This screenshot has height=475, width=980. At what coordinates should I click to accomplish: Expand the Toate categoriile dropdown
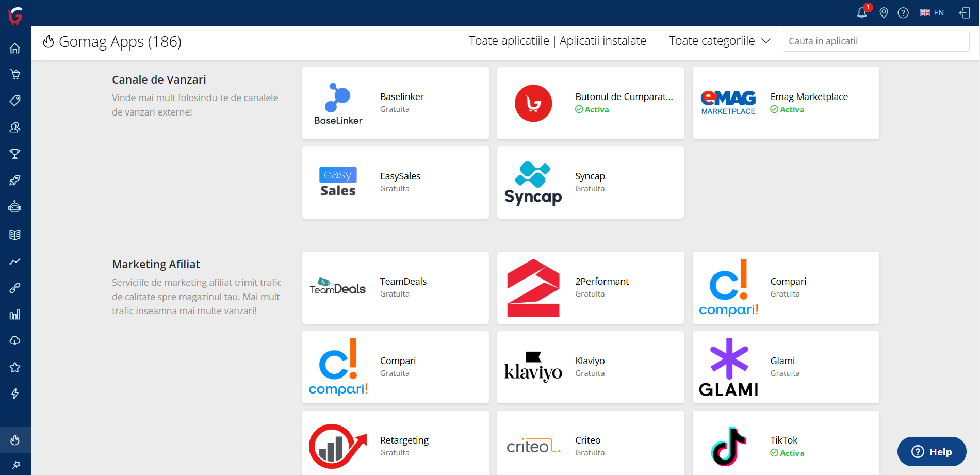(x=720, y=41)
